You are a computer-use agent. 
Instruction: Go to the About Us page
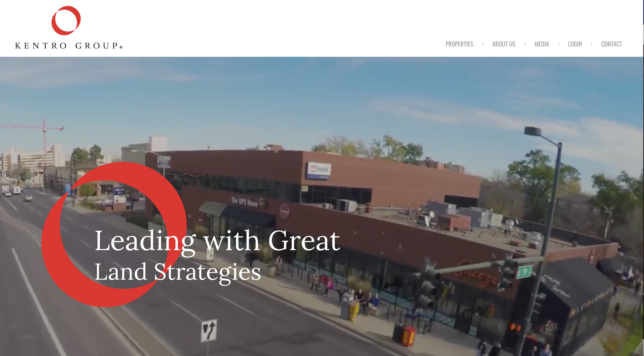coord(504,44)
